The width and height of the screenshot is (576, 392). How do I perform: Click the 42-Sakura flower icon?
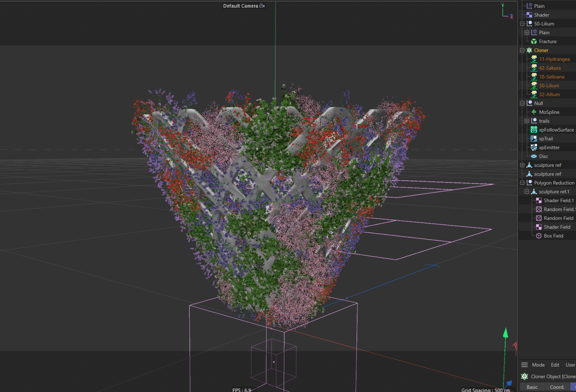click(534, 68)
